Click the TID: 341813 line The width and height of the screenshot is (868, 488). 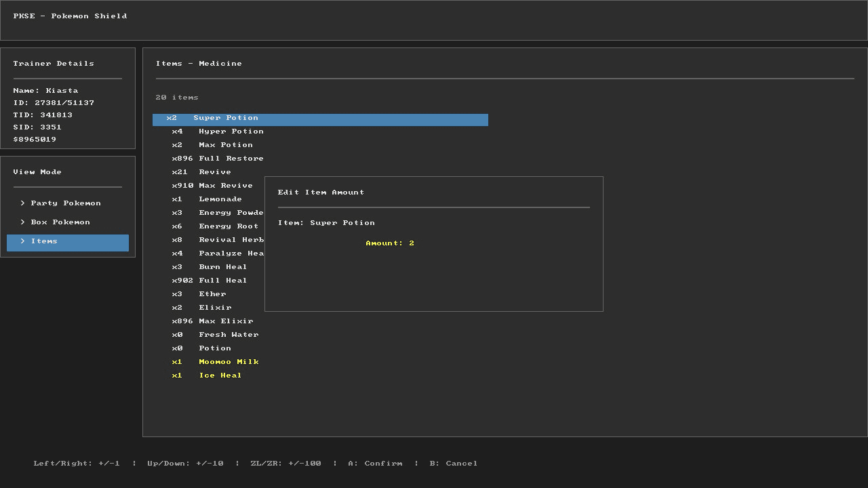click(x=43, y=115)
